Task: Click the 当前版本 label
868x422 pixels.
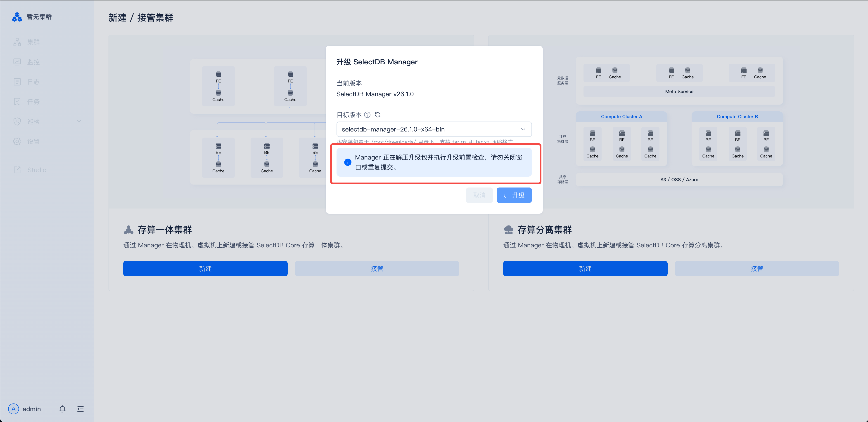Action: click(349, 83)
